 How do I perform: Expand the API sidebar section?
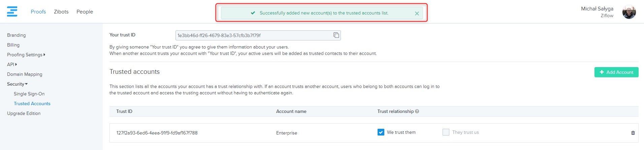(x=12, y=64)
